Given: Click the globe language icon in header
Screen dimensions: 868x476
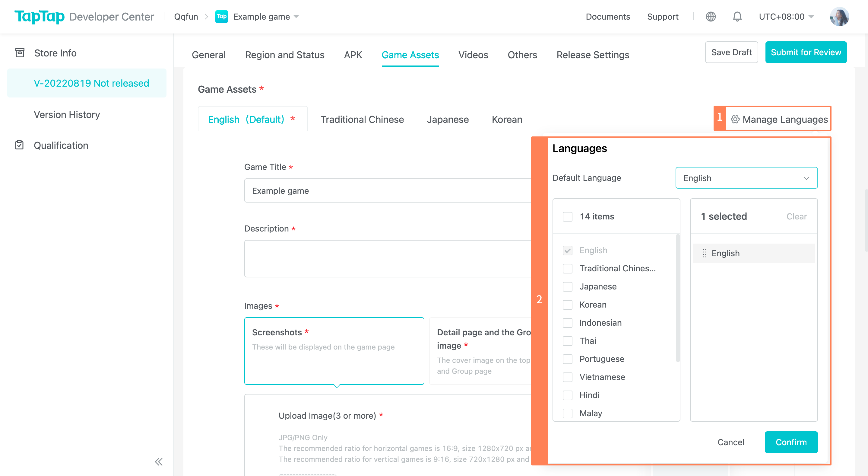Looking at the screenshot, I should point(711,17).
